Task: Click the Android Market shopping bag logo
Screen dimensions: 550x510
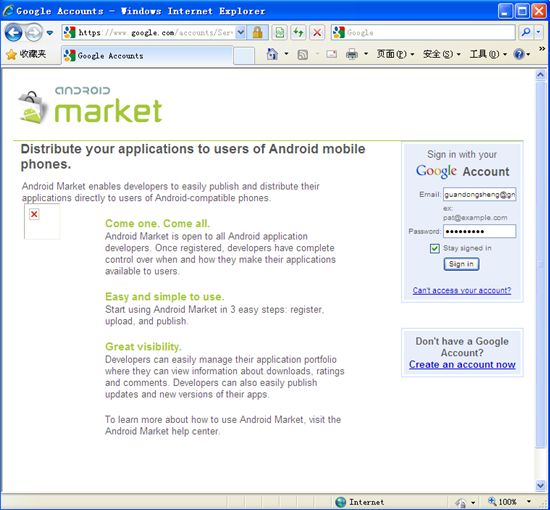Action: tap(33, 107)
